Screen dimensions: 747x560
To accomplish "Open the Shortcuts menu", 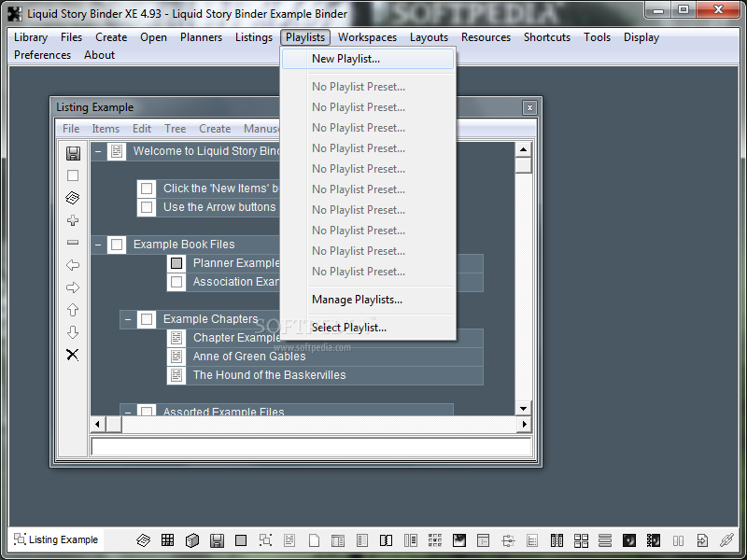I will [x=547, y=37].
